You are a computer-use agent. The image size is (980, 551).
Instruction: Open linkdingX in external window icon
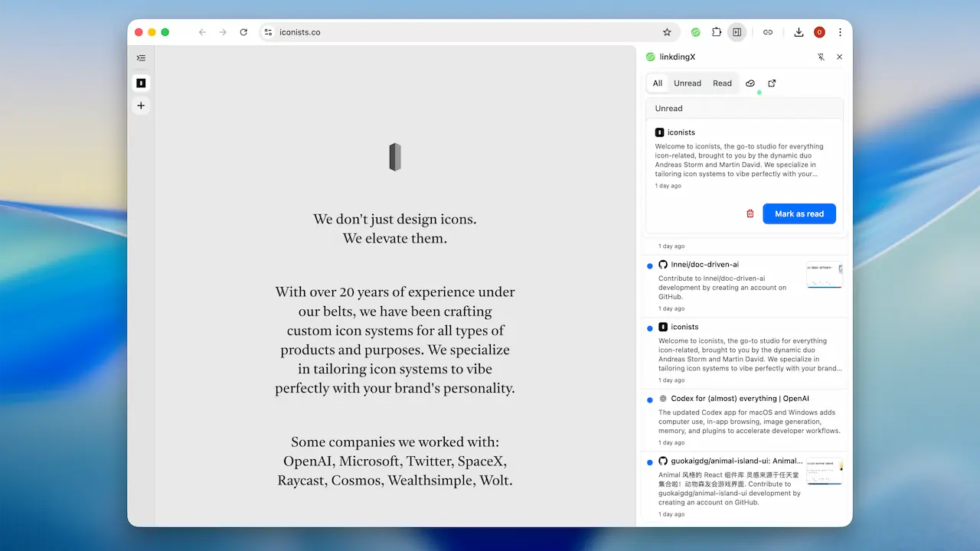click(772, 83)
